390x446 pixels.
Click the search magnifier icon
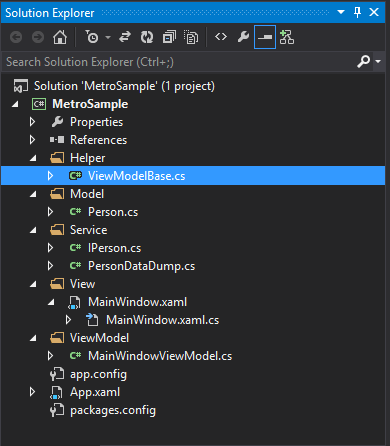tap(363, 62)
